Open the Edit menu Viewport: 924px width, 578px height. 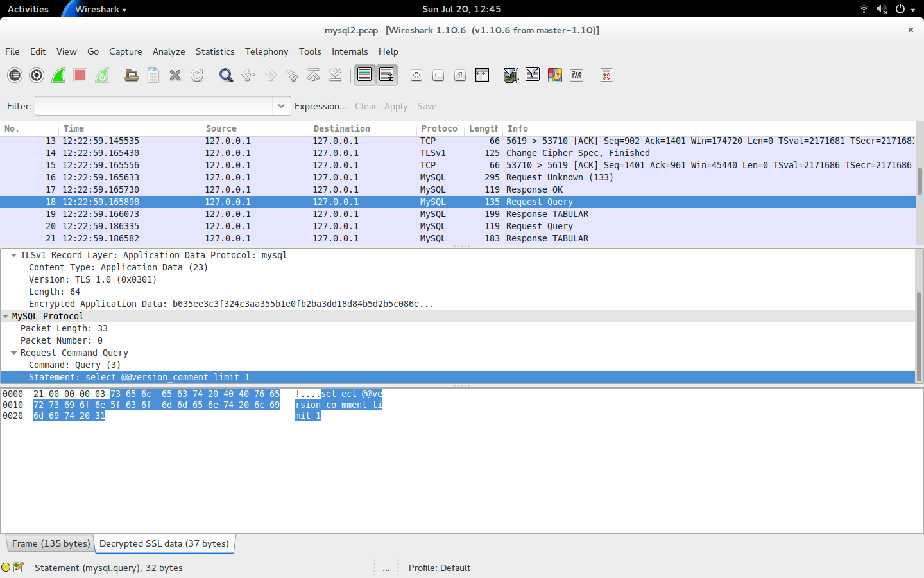[38, 51]
